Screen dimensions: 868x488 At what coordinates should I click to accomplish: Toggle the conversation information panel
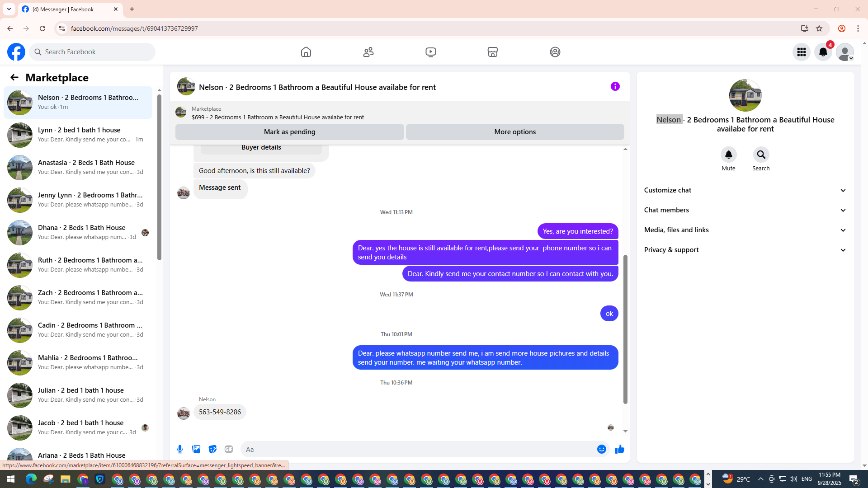[x=615, y=86]
